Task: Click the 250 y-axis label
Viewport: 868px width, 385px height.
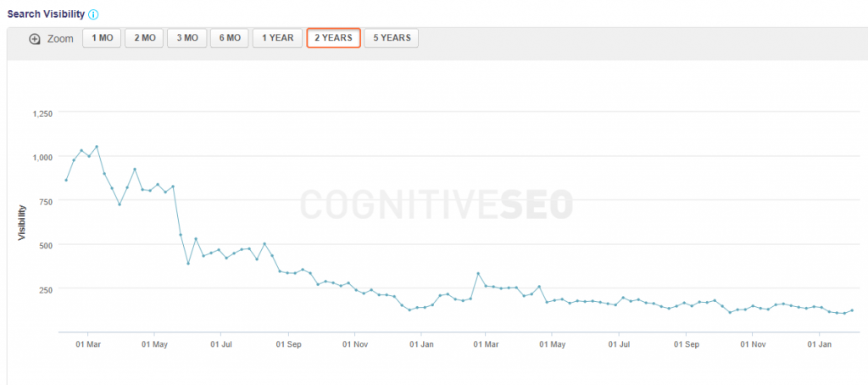Action: (x=46, y=289)
